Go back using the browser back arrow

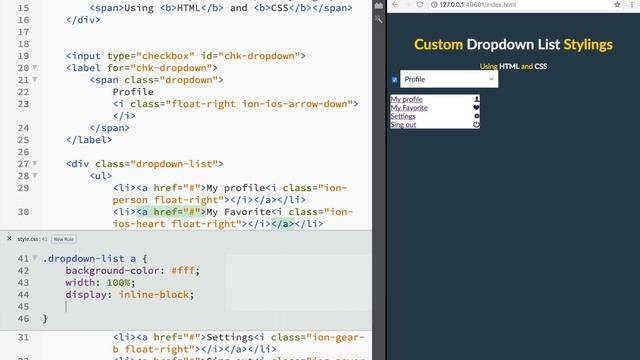(x=395, y=4)
